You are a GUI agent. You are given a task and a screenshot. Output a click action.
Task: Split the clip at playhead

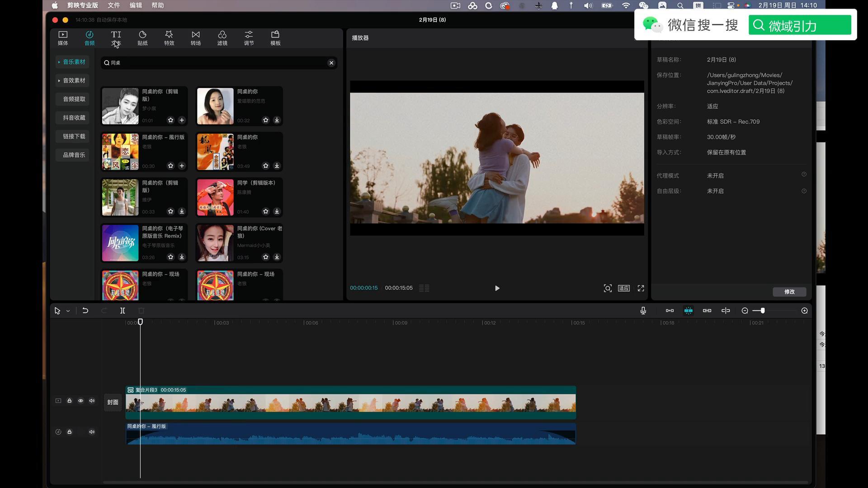click(123, 311)
